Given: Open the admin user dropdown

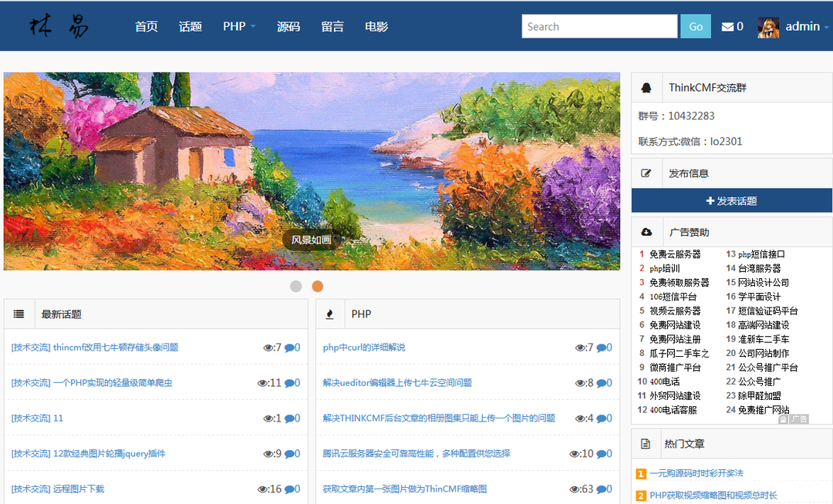Looking at the screenshot, I should (807, 26).
